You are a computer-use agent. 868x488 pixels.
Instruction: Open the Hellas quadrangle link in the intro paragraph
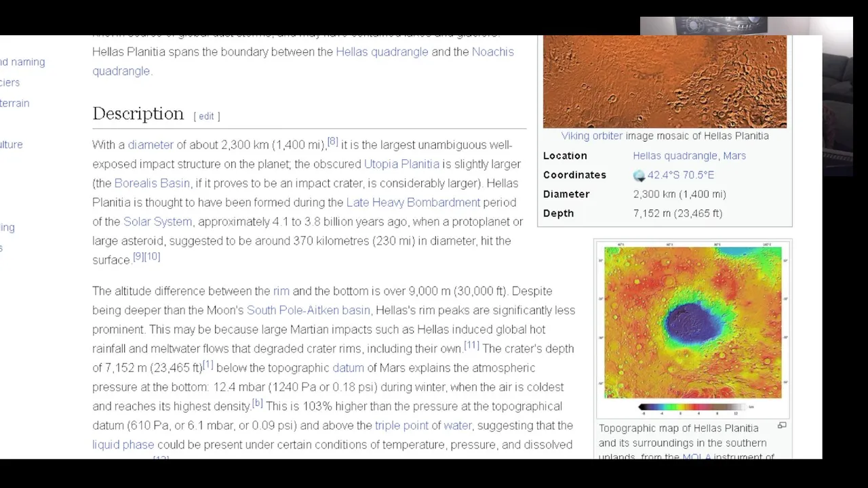[382, 52]
